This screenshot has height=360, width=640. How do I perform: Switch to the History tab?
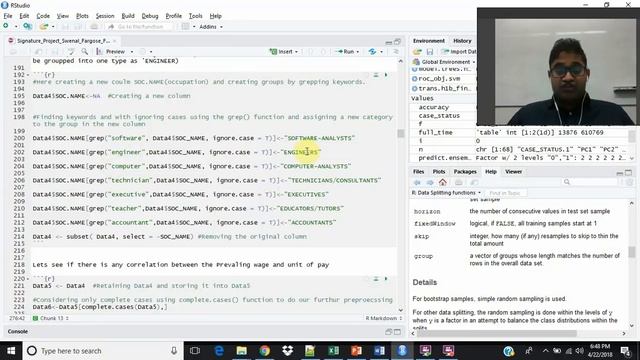pyautogui.click(x=462, y=41)
